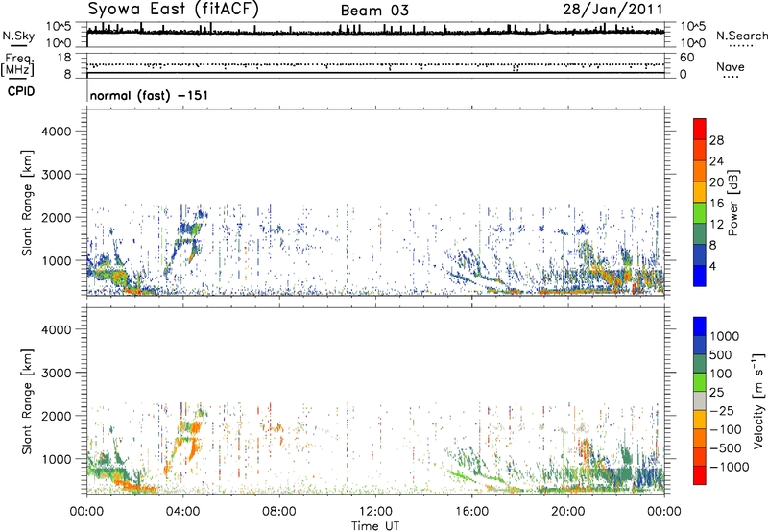Click the '-25' value on velocity scale
The height and width of the screenshot is (532, 768).
point(722,411)
